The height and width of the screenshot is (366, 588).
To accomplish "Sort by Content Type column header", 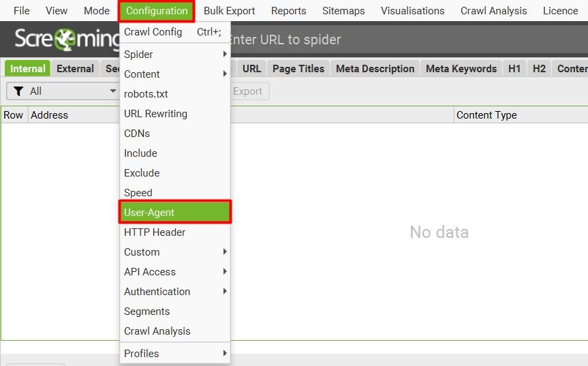I will click(486, 115).
